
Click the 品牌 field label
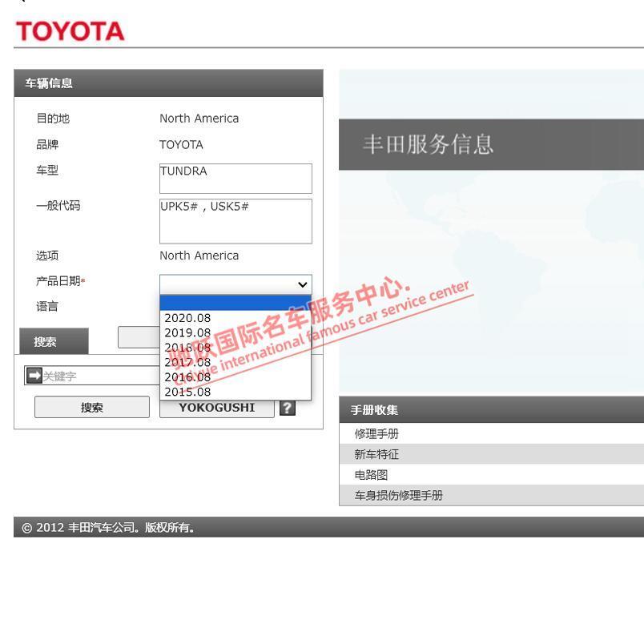(47, 144)
